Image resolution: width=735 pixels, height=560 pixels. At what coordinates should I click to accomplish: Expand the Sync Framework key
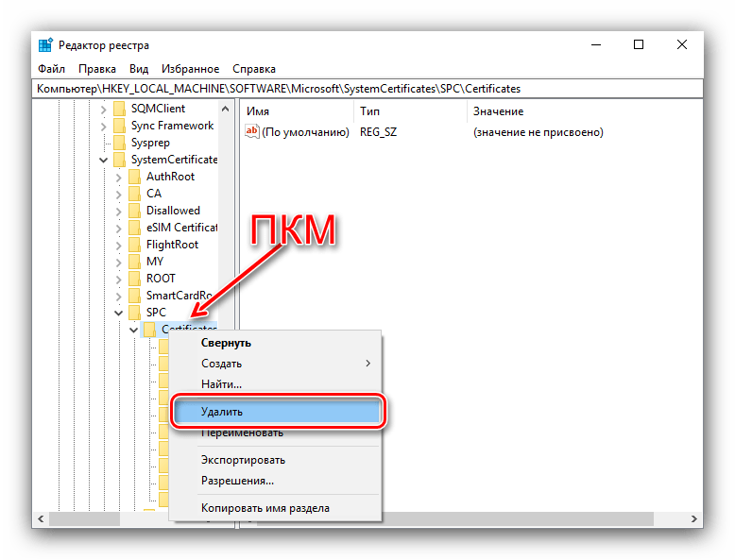[104, 127]
